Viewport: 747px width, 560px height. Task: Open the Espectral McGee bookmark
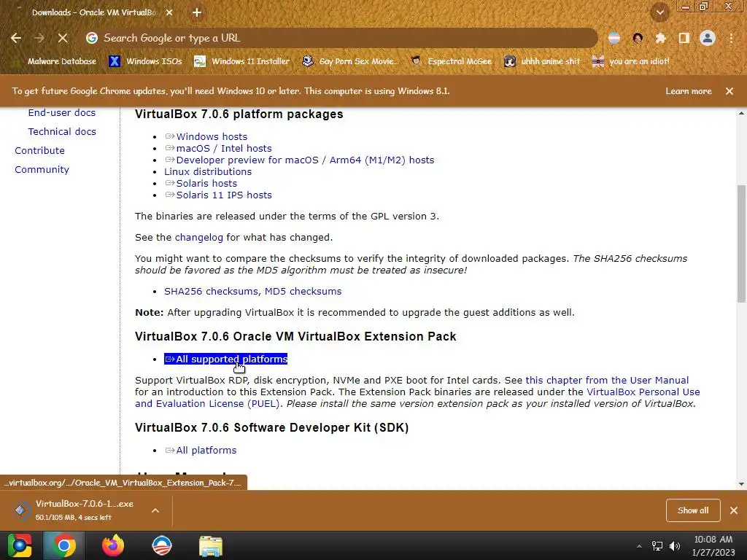[x=451, y=61]
